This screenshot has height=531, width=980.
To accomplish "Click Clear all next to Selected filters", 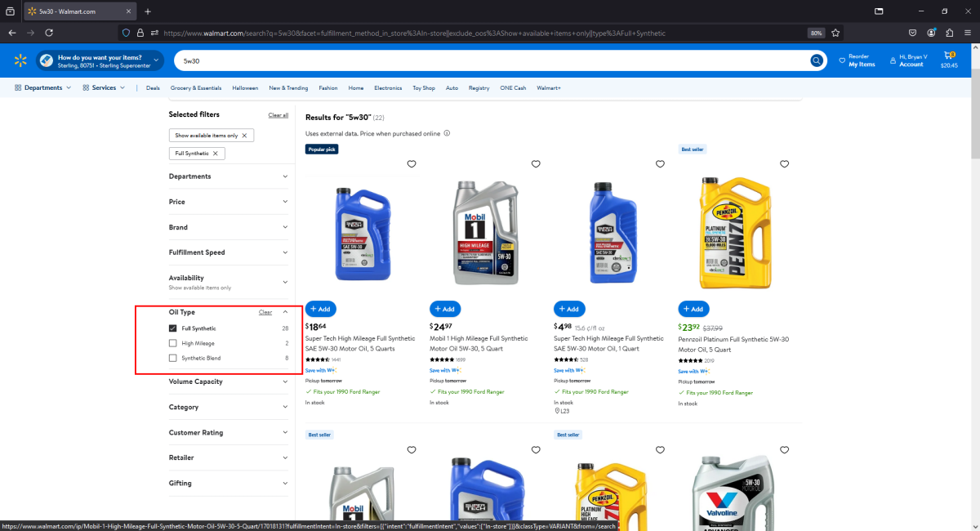I will pyautogui.click(x=278, y=115).
